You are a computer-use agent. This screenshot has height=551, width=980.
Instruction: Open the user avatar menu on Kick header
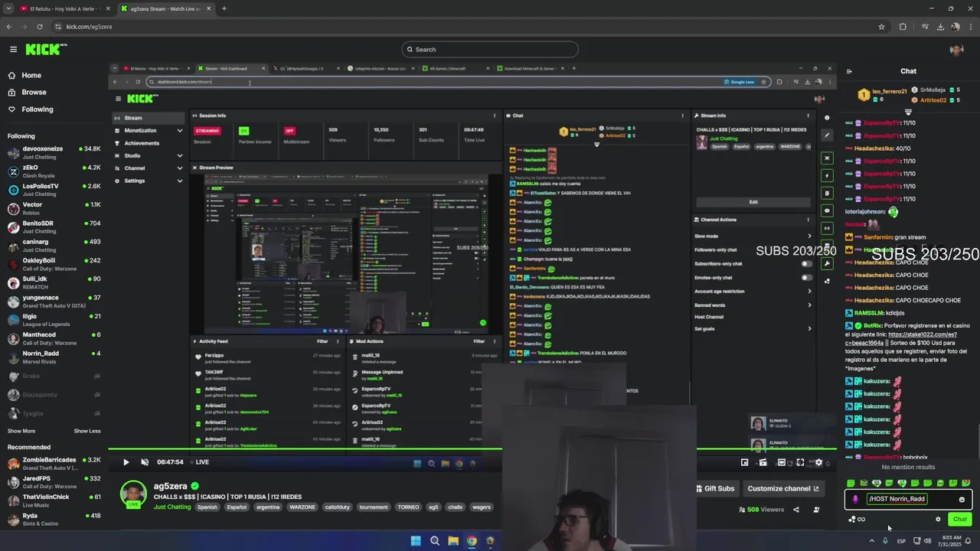(x=956, y=50)
